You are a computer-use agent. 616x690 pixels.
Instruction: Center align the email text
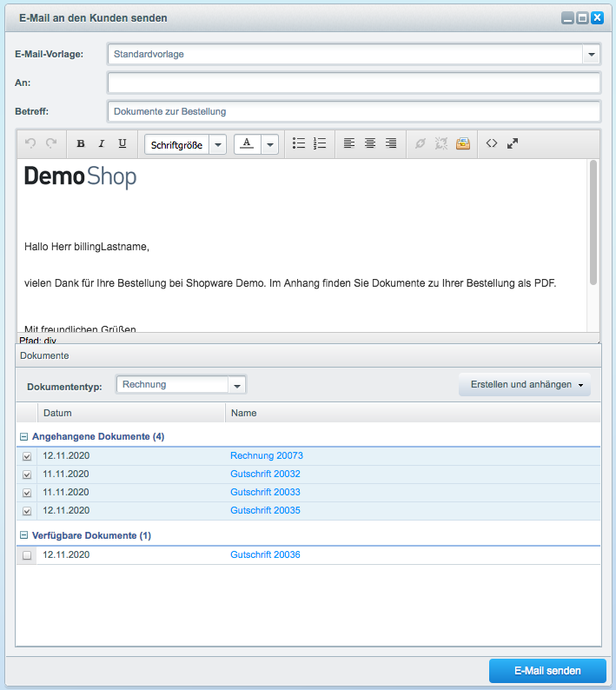(x=370, y=144)
